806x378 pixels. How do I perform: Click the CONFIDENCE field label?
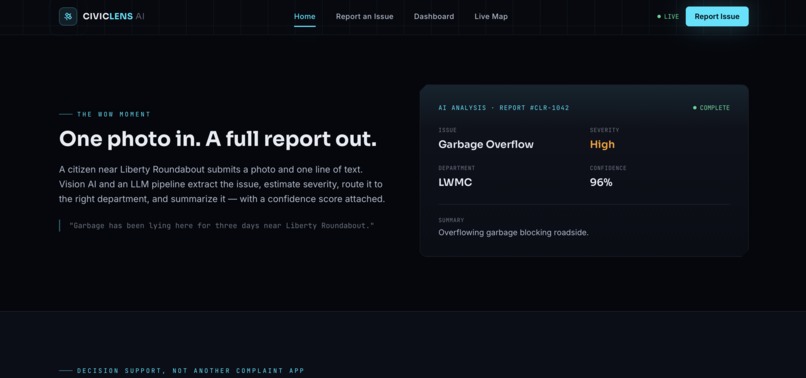click(x=608, y=168)
